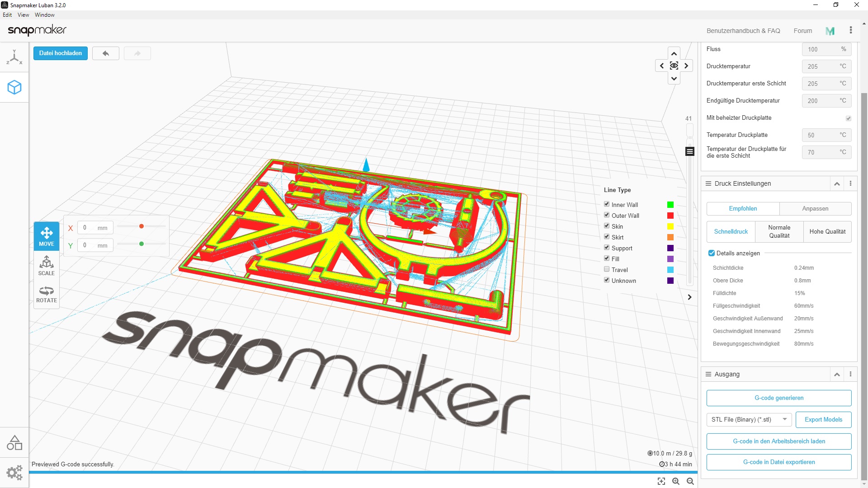Open the Snapmaker M store icon
Viewport: 868px width, 488px height.
point(830,31)
